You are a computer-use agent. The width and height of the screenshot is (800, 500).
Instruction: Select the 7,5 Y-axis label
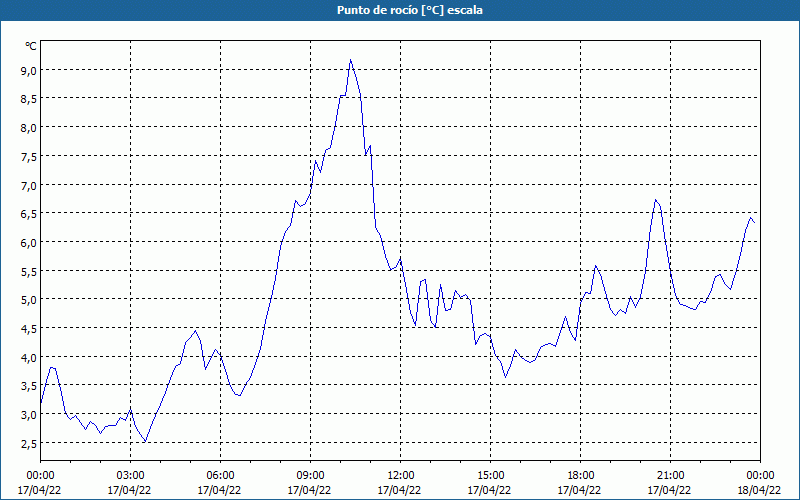(29, 157)
